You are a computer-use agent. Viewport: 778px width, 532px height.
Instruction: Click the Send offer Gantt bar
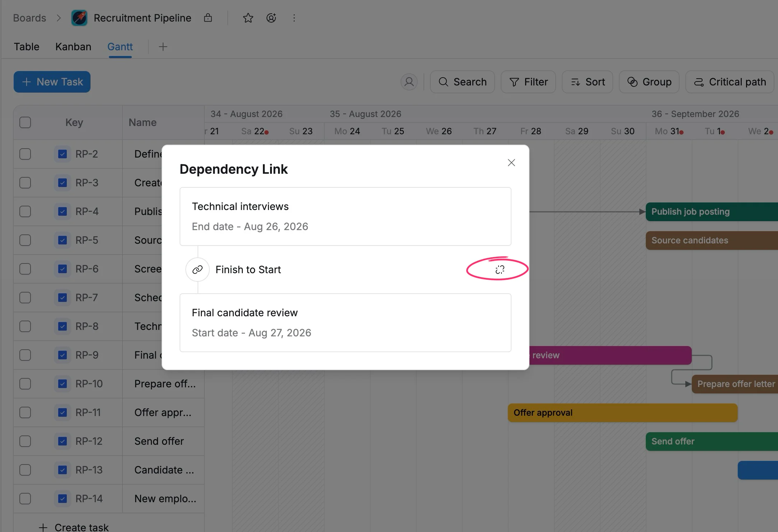pyautogui.click(x=712, y=442)
